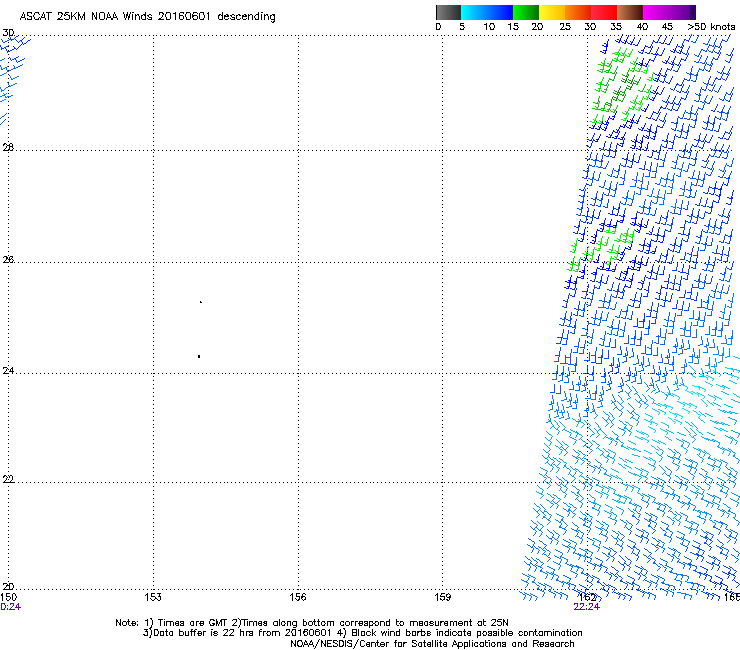The width and height of the screenshot is (740, 650).
Task: Select the red 30-35 knots legend segment
Action: click(604, 12)
